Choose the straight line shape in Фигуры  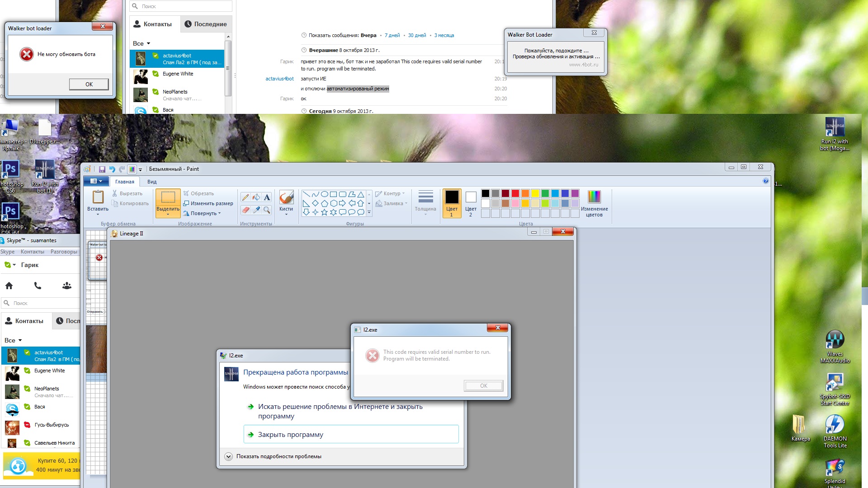click(x=307, y=194)
